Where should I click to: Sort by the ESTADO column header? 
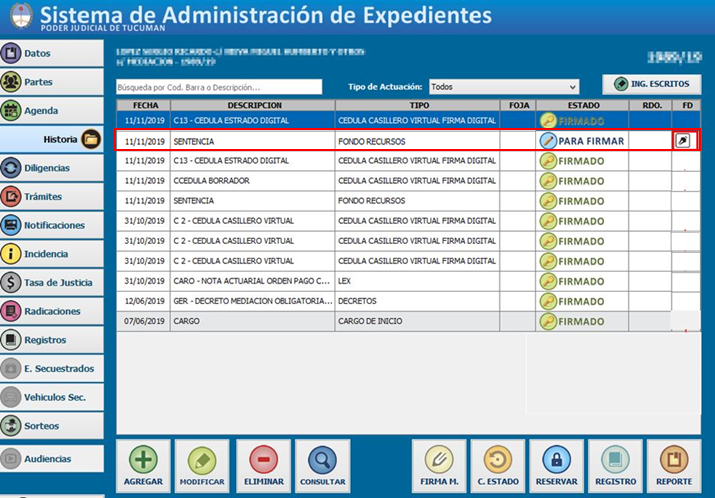582,105
